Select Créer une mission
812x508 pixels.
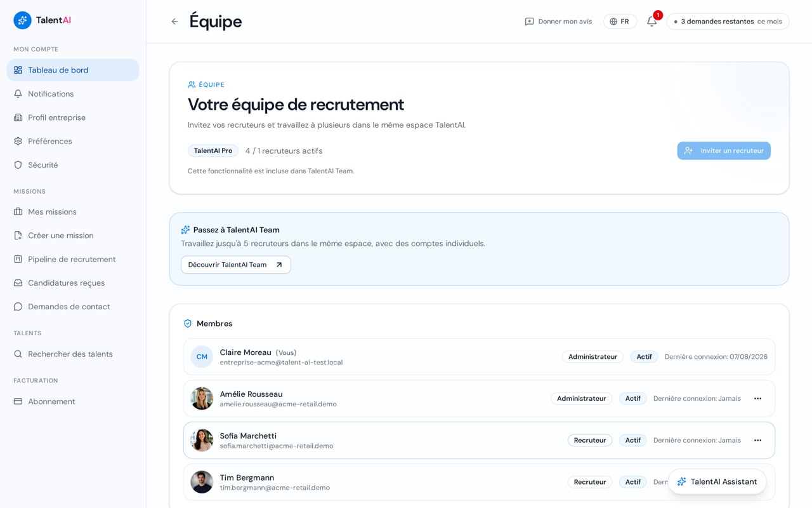tap(73, 236)
